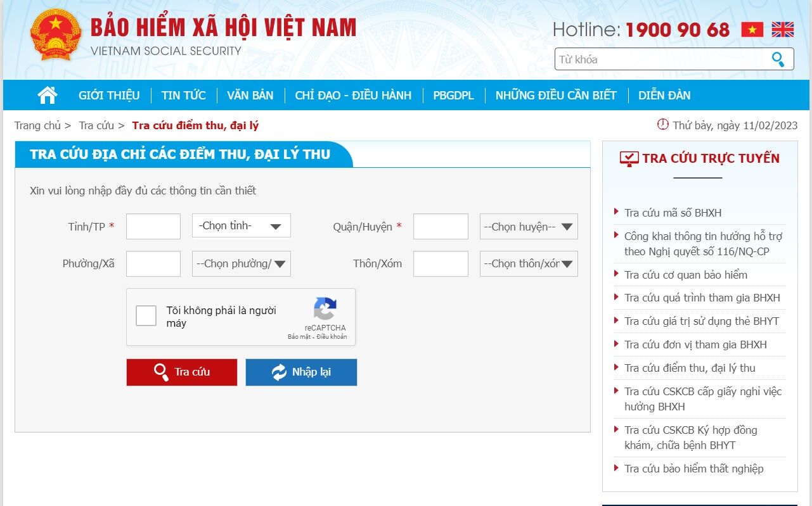
Task: Click the blue Nhập lại reset button
Action: [301, 372]
